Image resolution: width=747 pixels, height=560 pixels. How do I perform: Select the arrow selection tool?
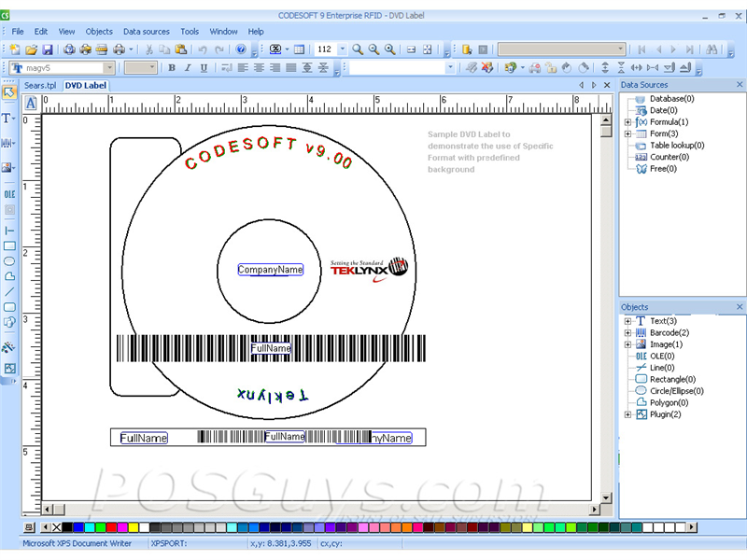click(x=9, y=92)
